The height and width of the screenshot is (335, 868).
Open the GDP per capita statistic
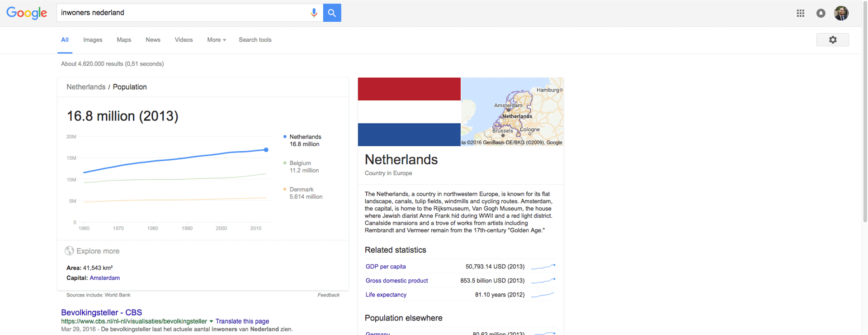pos(386,267)
